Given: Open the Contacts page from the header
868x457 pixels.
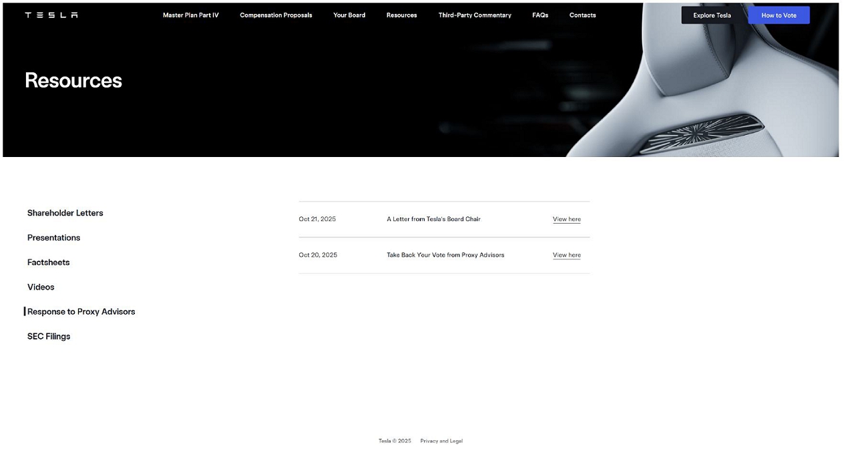Looking at the screenshot, I should coord(582,15).
